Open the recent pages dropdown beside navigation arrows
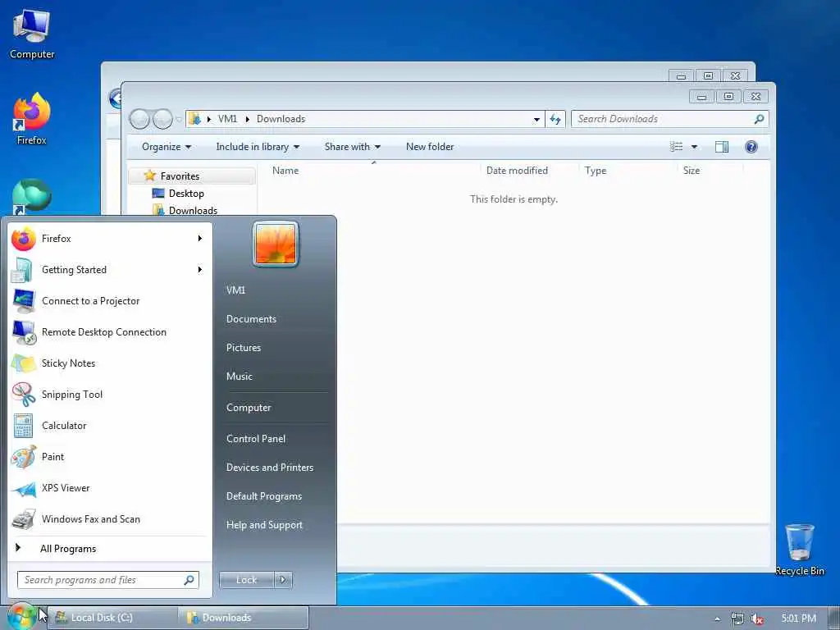The height and width of the screenshot is (630, 840). click(x=178, y=120)
